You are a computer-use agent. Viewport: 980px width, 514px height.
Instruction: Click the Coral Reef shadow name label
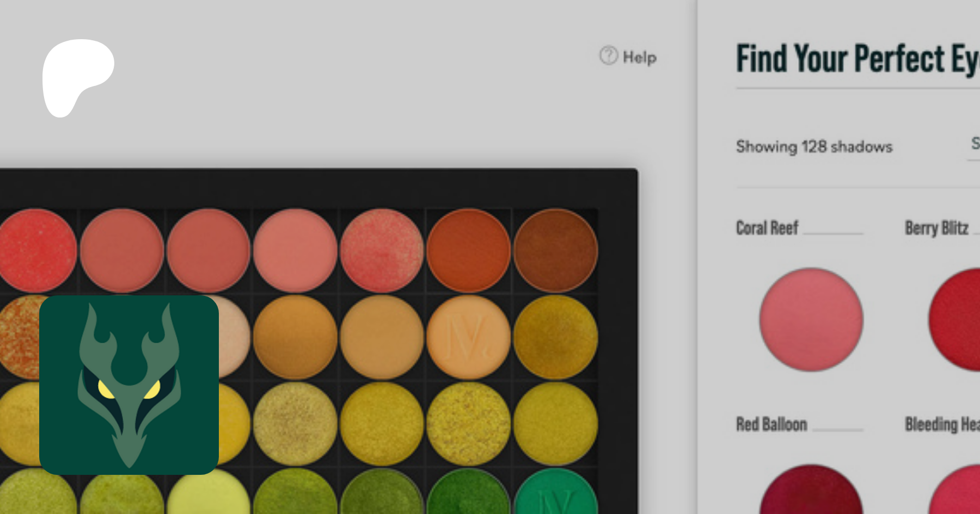coord(767,228)
